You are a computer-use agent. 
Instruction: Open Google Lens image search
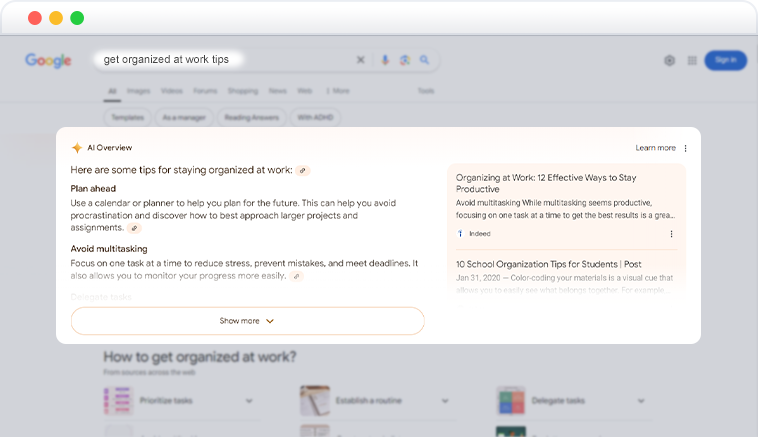(405, 60)
